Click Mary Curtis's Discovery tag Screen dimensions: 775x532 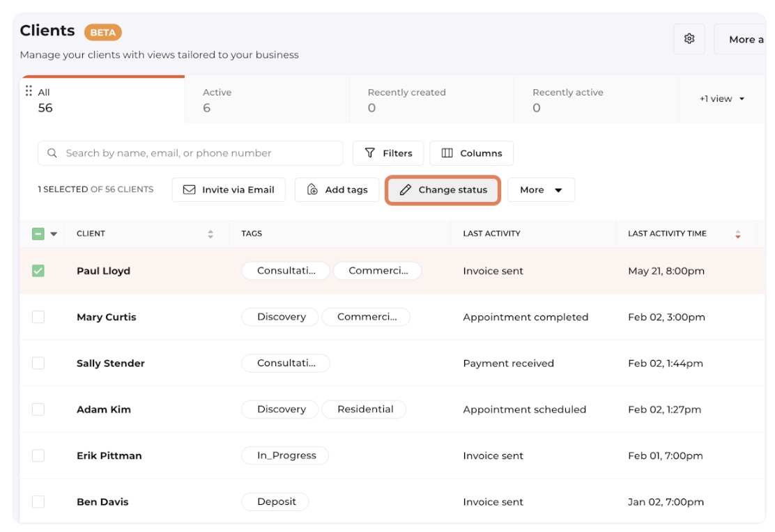(280, 317)
